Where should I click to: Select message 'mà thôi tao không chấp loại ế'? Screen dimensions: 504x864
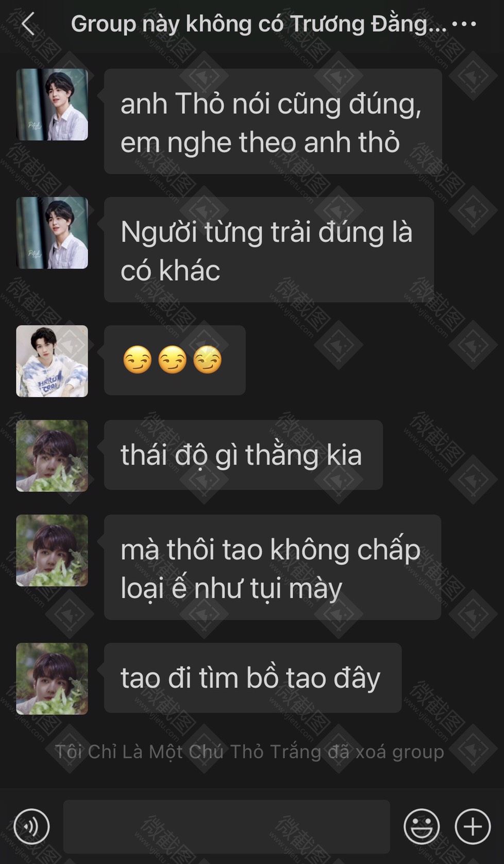[x=273, y=567]
